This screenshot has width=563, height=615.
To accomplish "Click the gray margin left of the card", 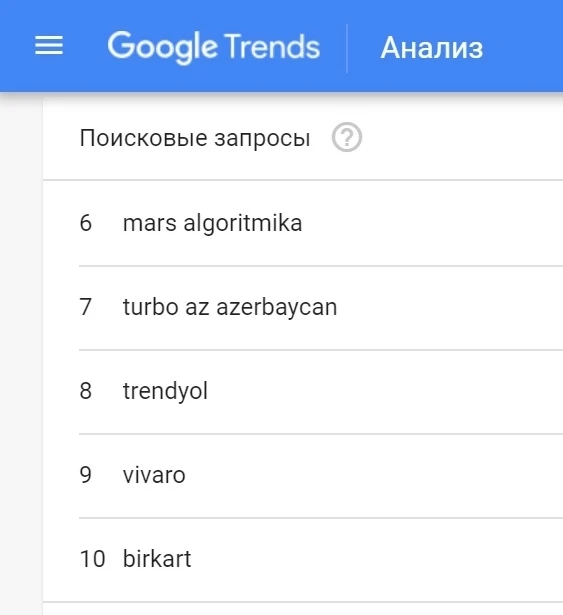I will point(21,353).
